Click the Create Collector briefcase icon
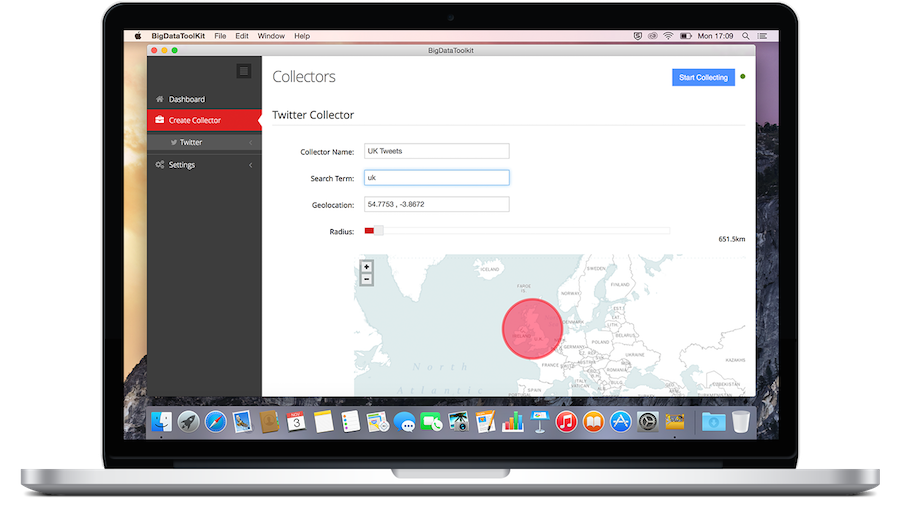Image resolution: width=900 pixels, height=531 pixels. (160, 119)
